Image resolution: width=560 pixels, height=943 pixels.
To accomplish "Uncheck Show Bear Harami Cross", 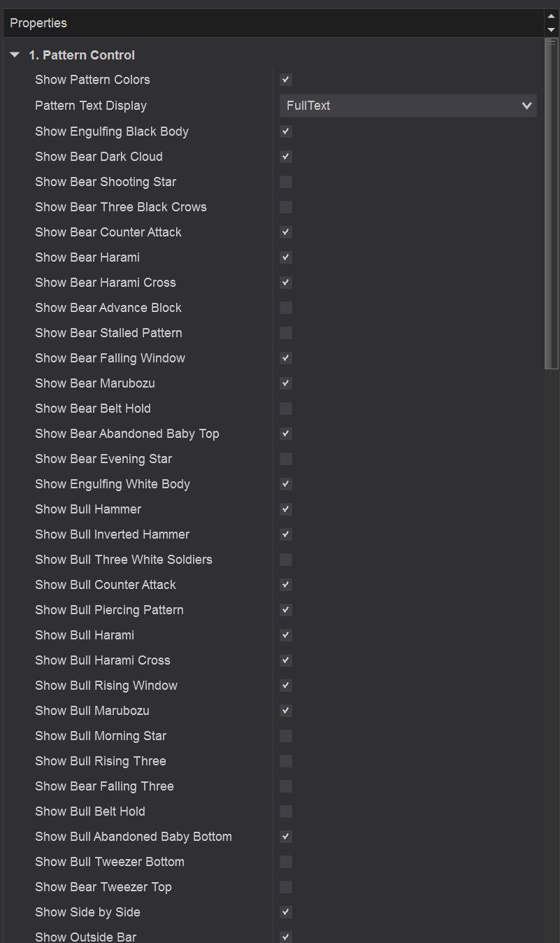I will click(286, 283).
